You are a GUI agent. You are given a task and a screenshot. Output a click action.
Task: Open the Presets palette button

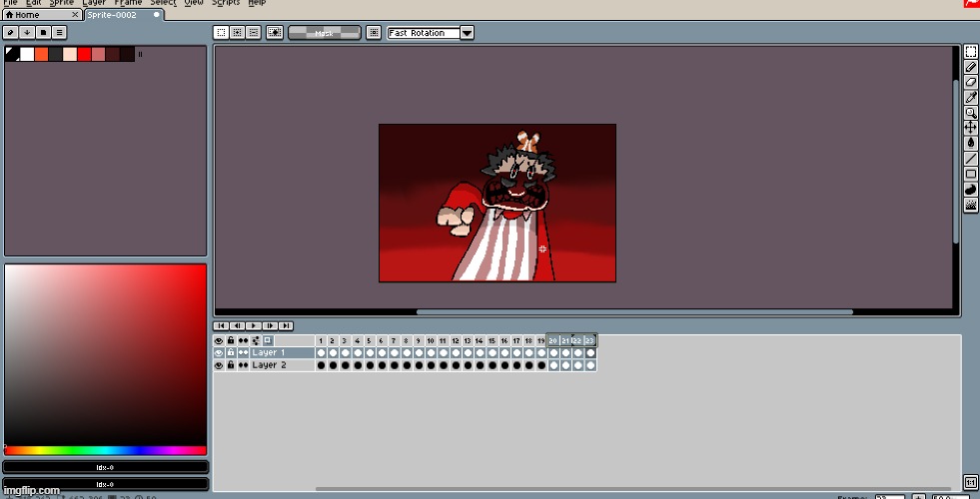43,33
